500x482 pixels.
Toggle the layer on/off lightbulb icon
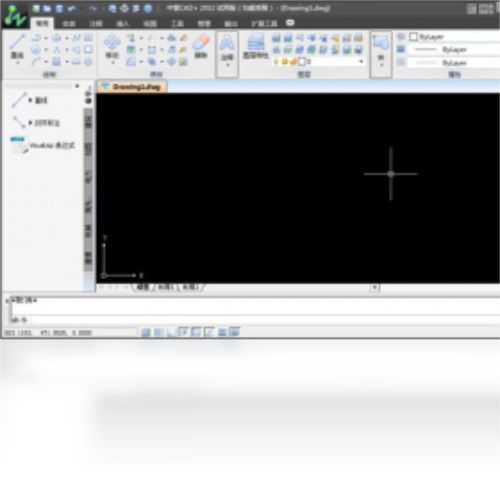[x=276, y=62]
